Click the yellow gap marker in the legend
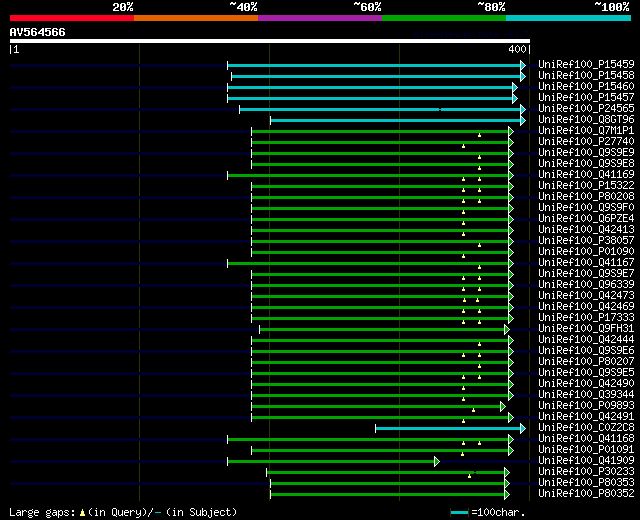The width and height of the screenshot is (640, 520). pyautogui.click(x=82, y=512)
